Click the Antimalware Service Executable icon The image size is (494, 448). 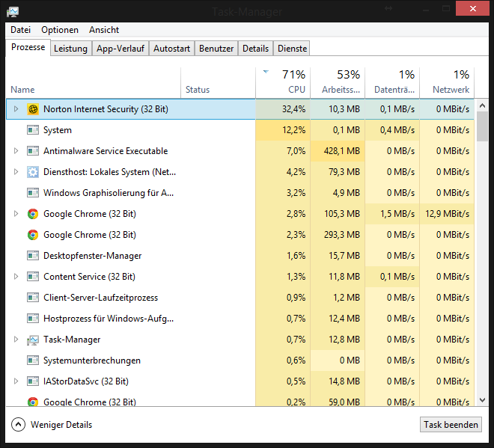(33, 151)
